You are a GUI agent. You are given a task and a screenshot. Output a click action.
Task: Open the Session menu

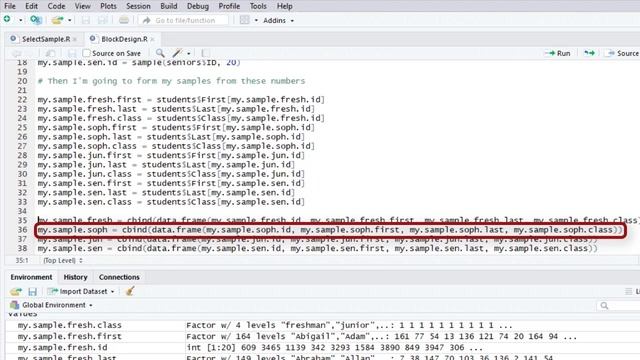138,6
